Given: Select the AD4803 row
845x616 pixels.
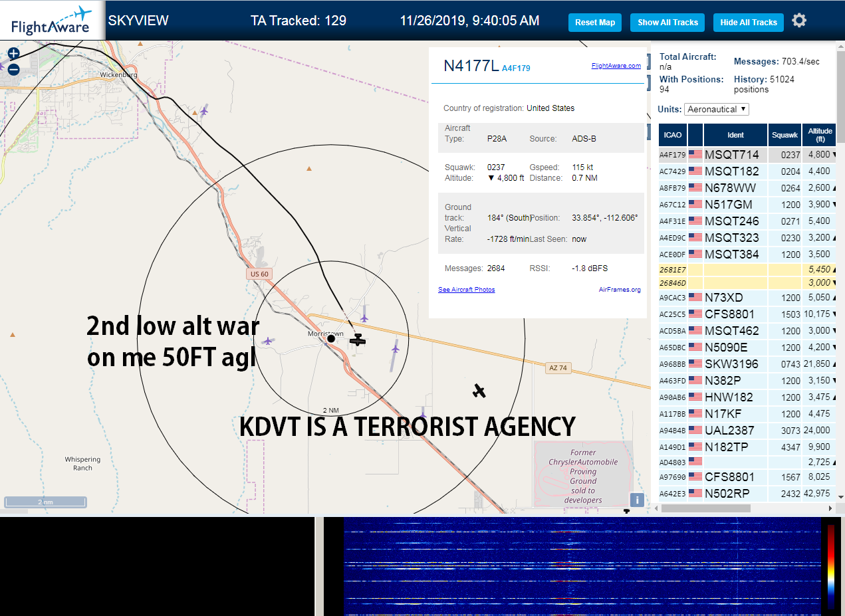Looking at the screenshot, I should 747,462.
